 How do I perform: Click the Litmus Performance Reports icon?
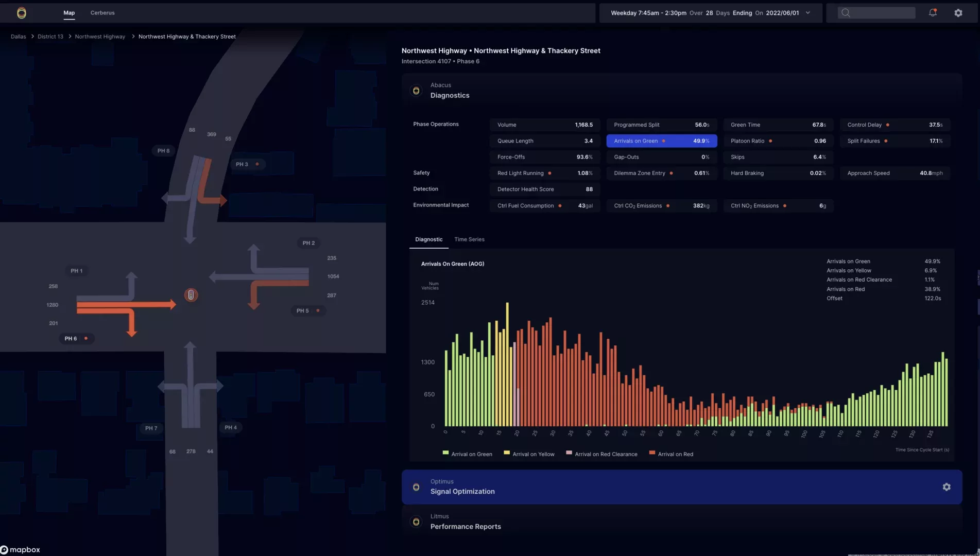point(416,522)
